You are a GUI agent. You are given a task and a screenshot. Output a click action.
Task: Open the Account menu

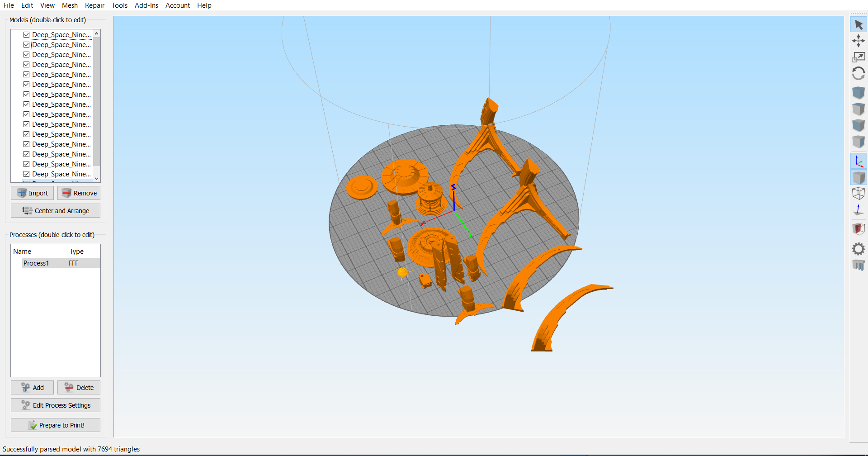(178, 5)
